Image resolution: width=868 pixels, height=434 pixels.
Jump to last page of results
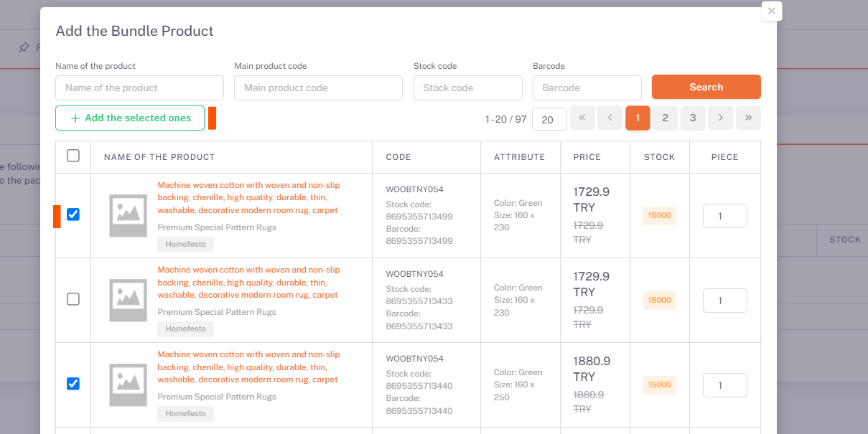pyautogui.click(x=748, y=118)
